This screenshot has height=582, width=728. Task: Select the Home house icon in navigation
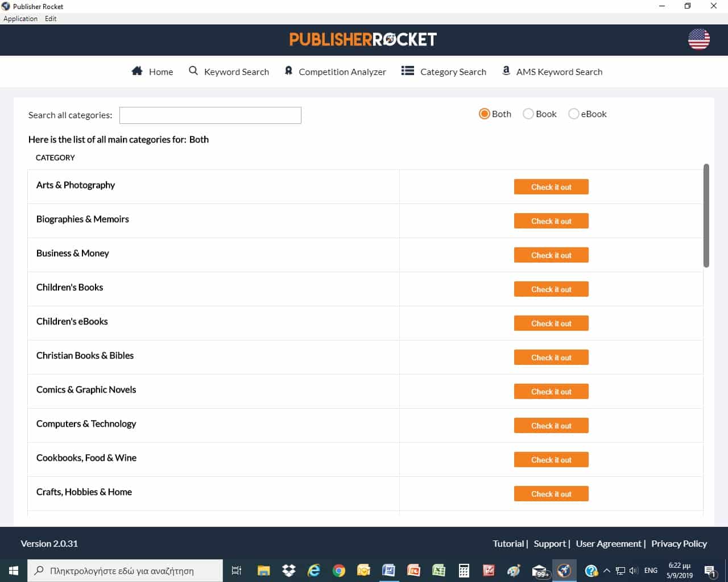click(x=136, y=70)
